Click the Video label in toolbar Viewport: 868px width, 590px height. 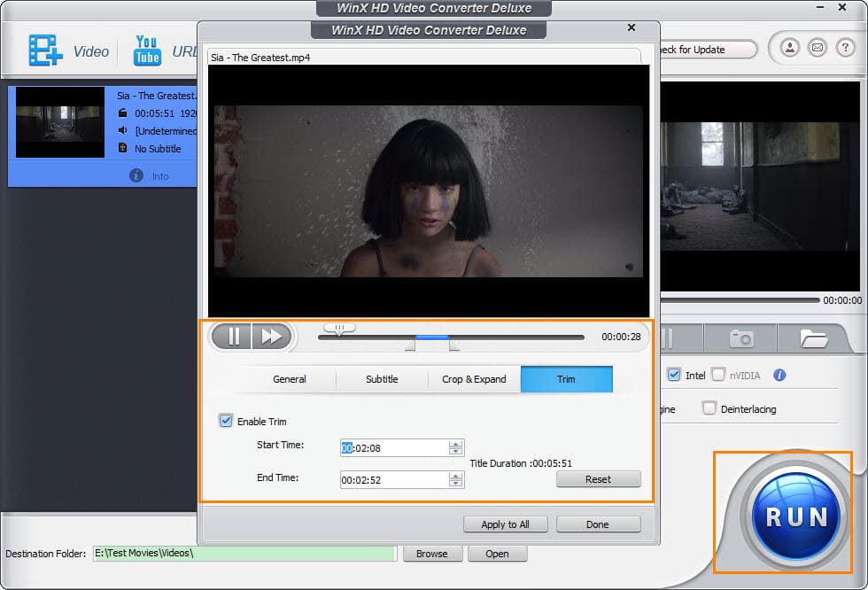pyautogui.click(x=91, y=51)
